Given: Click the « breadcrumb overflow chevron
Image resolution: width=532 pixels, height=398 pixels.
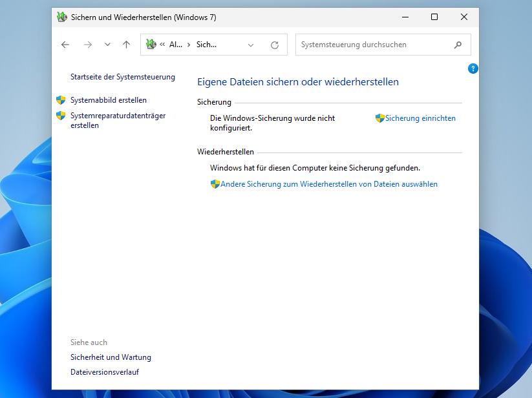Looking at the screenshot, I should pos(162,45).
